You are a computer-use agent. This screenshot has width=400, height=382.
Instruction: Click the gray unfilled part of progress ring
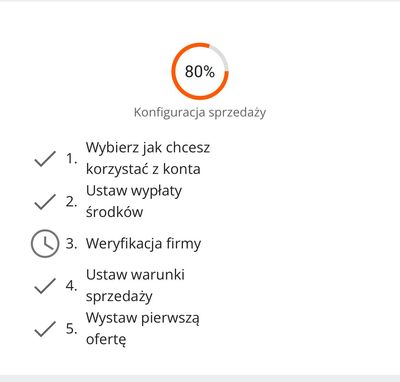pos(220,55)
